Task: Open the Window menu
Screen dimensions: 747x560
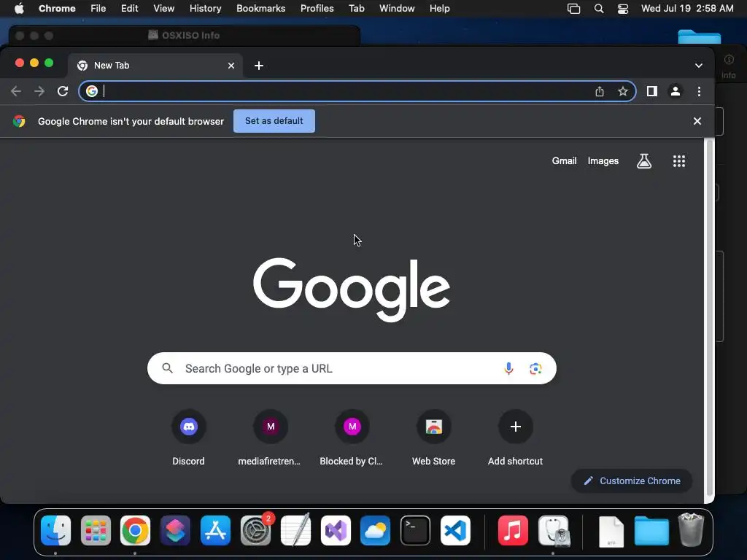Action: (397, 9)
